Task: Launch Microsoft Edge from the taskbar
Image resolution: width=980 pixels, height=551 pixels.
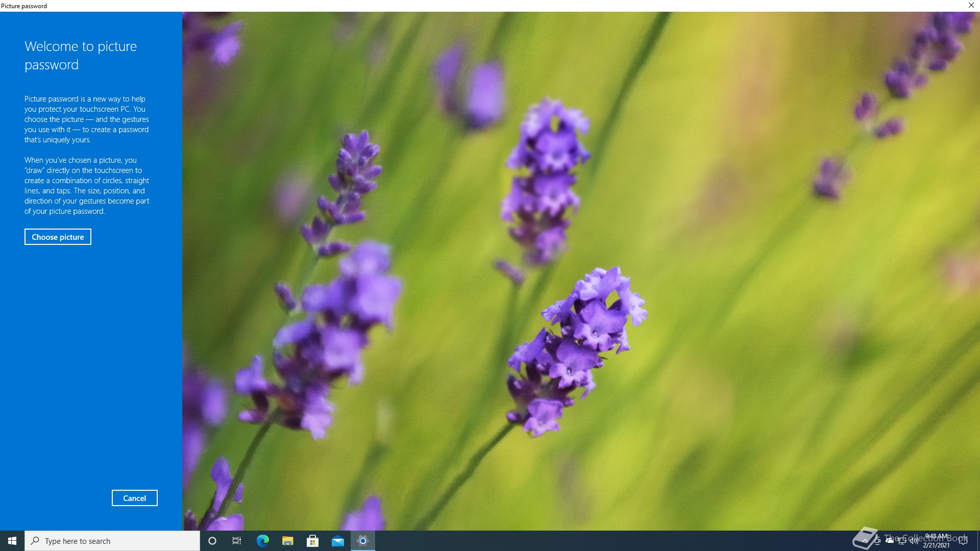Action: tap(262, 541)
